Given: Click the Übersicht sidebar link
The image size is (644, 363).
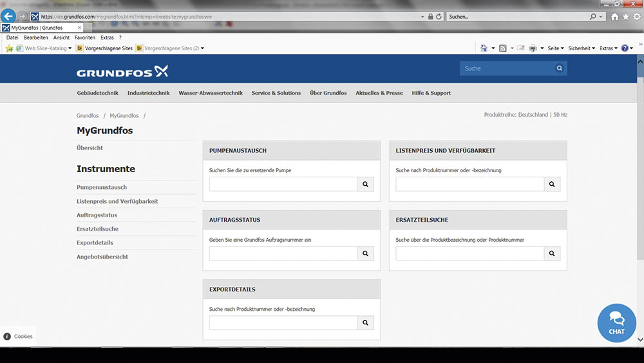Looking at the screenshot, I should (x=90, y=148).
